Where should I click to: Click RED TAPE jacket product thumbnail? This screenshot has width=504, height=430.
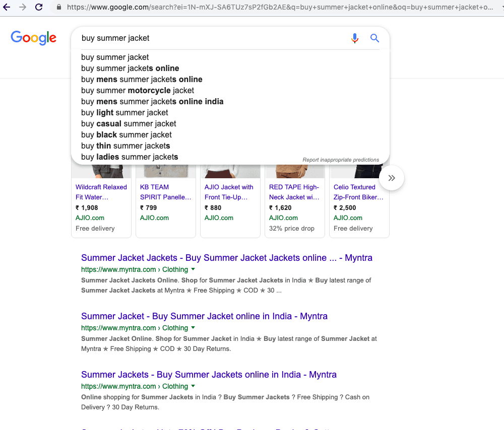point(295,171)
